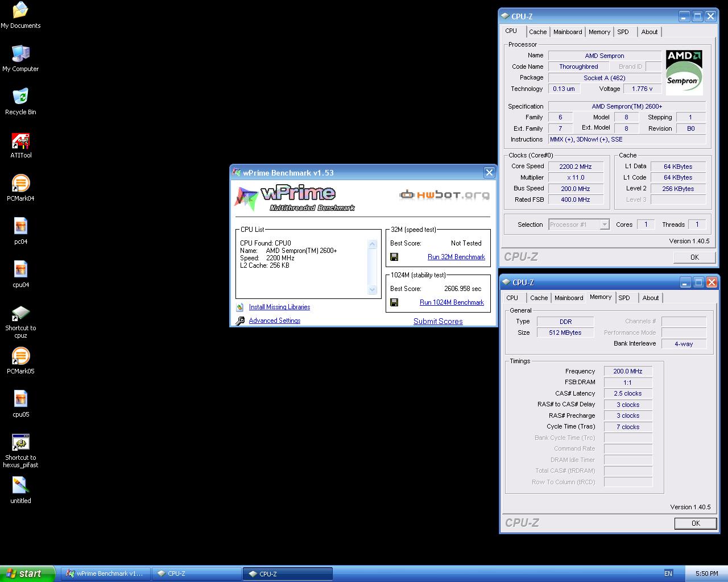Image resolution: width=728 pixels, height=582 pixels.
Task: Click the Level 2 cache 256 KBytes field
Action: (x=678, y=189)
